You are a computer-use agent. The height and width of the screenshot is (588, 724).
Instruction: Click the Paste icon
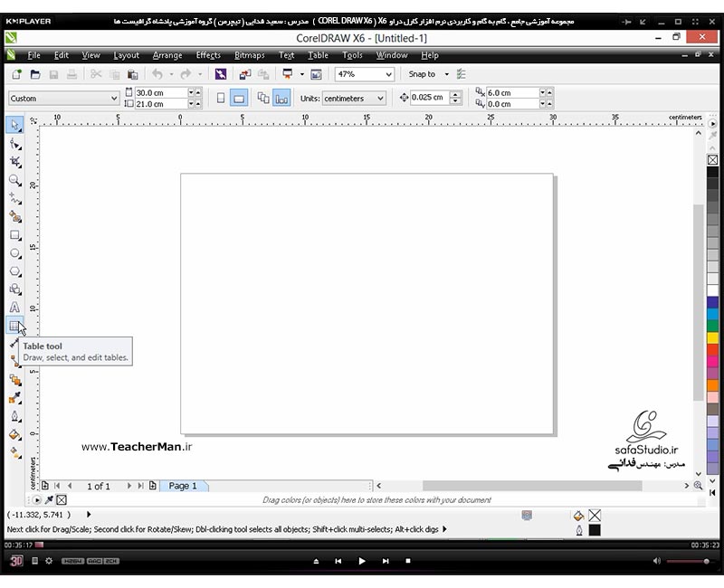tap(132, 74)
